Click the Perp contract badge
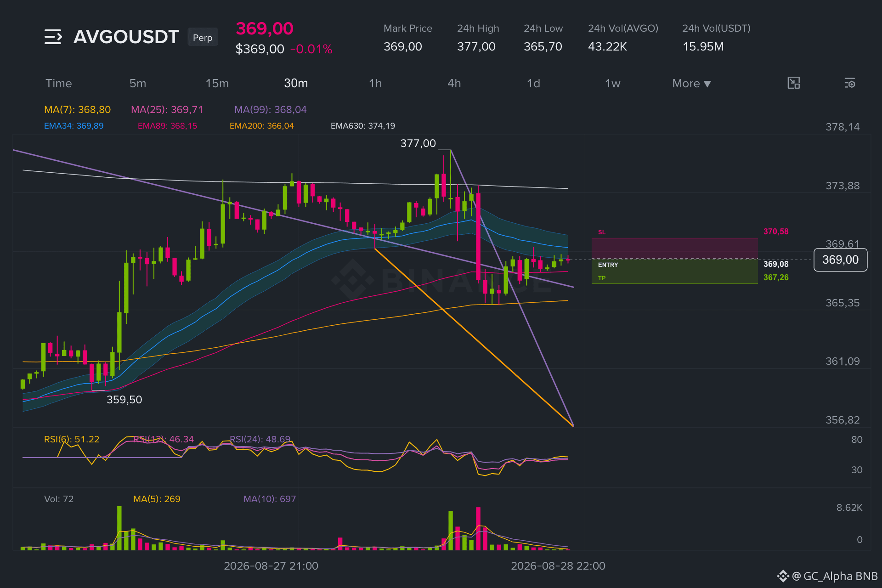This screenshot has width=882, height=588. 203,37
